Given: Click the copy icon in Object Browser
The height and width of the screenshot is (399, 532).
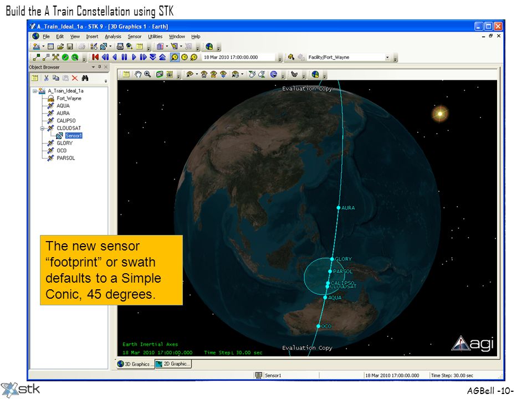Looking at the screenshot, I should coord(55,78).
